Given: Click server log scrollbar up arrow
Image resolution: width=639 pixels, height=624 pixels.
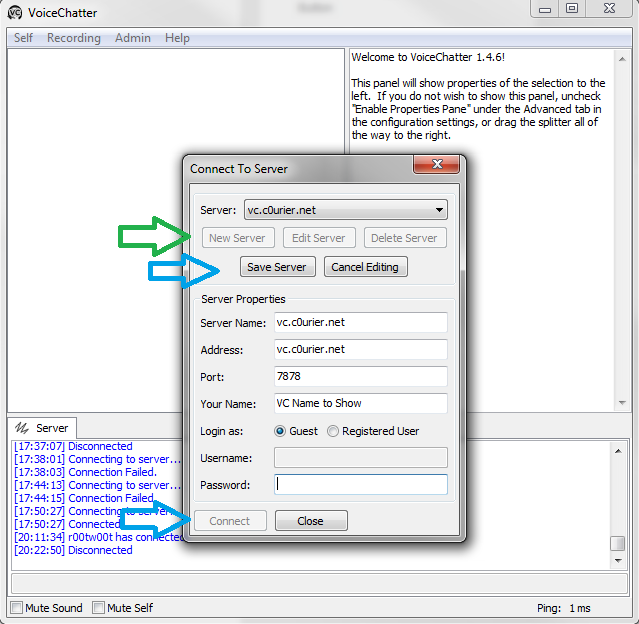Looking at the screenshot, I should (618, 451).
